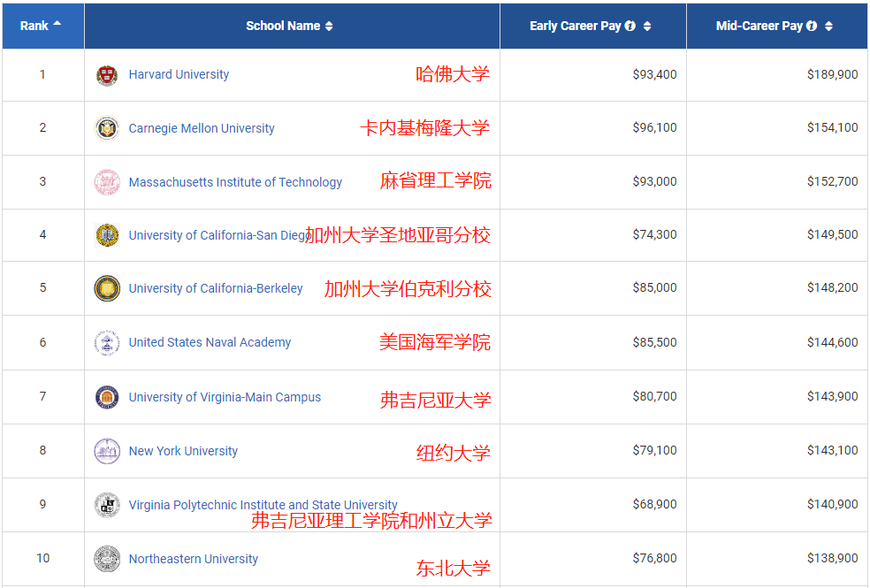Sort by Mid-Career Pay arrows
870x588 pixels.
pos(828,27)
